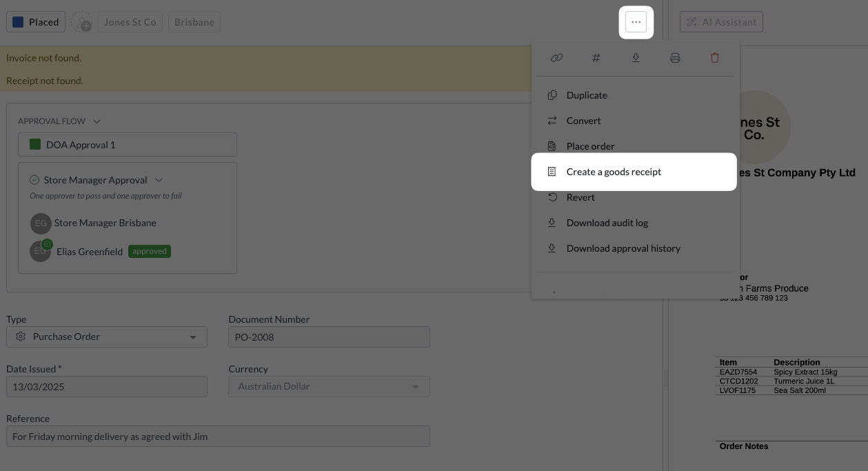The image size is (868, 471).
Task: Click the download icon in the menu toolbar
Action: click(636, 58)
